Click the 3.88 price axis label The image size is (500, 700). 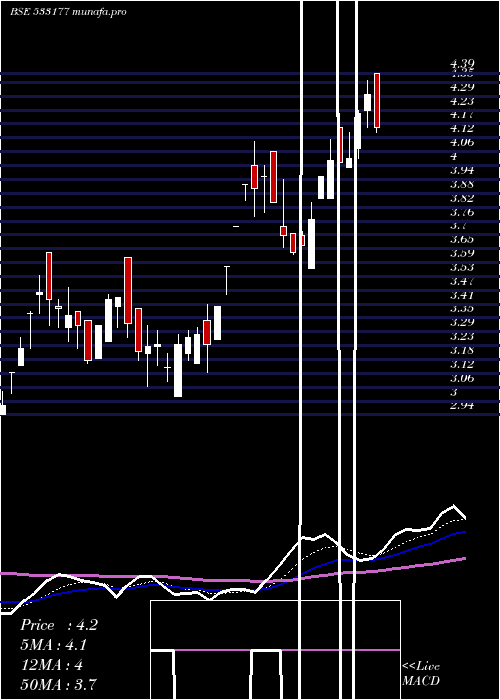462,184
